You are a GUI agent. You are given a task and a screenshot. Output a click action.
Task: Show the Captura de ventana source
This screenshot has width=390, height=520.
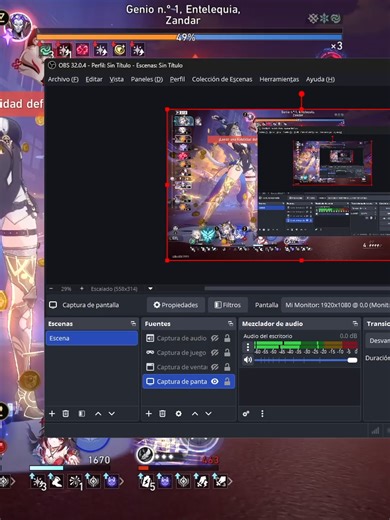pyautogui.click(x=215, y=367)
